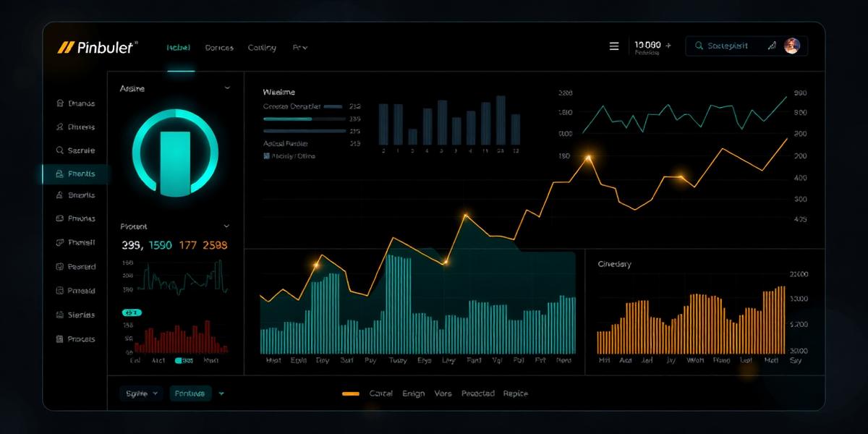Screen dimensions: 868x434
Task: Click the Dmands icon at sidebar top
Action: click(61, 103)
